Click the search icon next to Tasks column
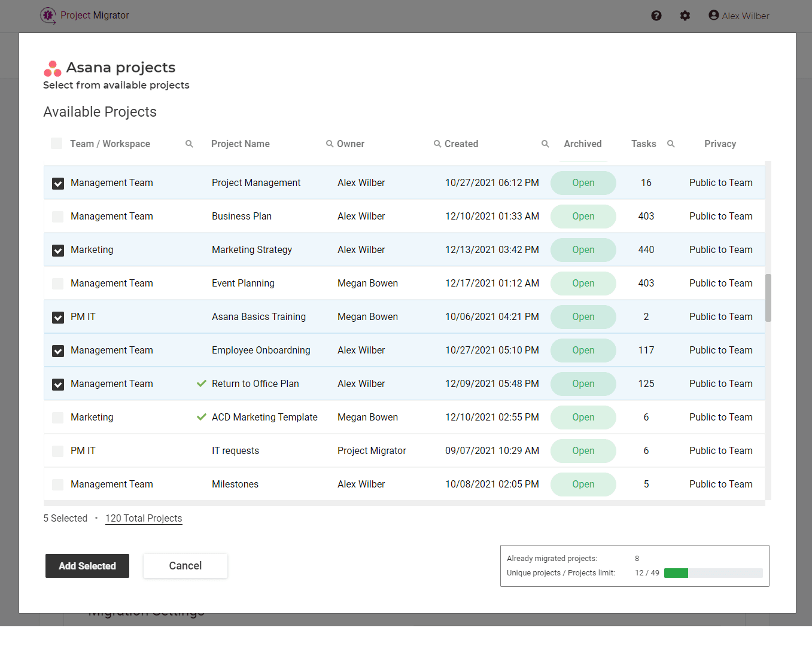 click(x=671, y=144)
